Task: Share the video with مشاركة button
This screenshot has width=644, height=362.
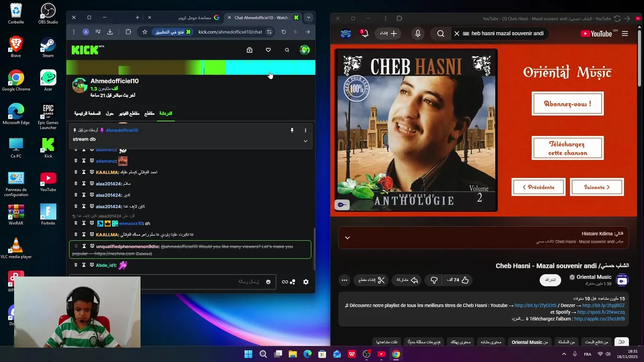Action: (x=408, y=280)
